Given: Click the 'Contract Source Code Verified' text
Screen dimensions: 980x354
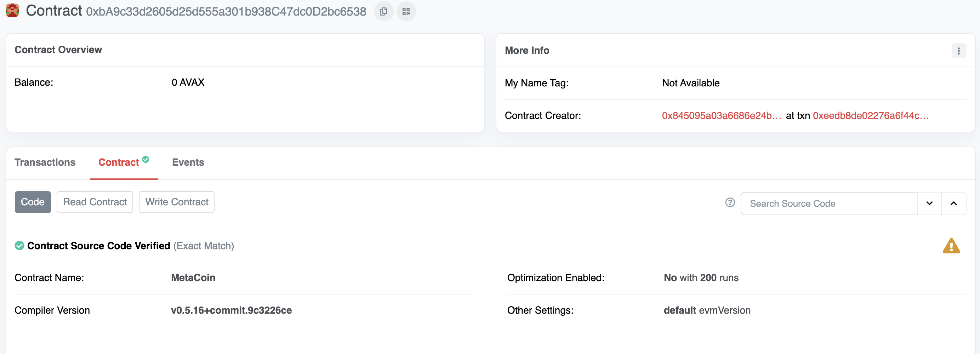Looking at the screenshot, I should 98,246.
